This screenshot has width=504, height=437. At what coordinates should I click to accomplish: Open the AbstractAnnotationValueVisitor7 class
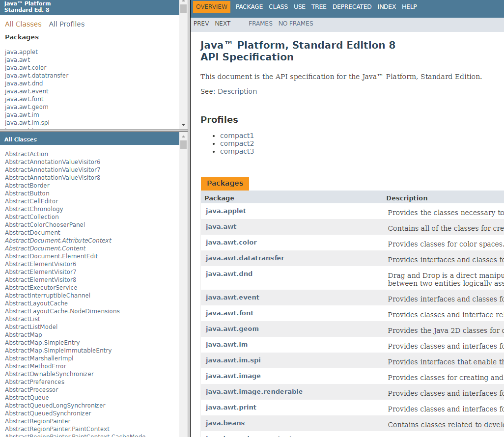[x=53, y=170]
